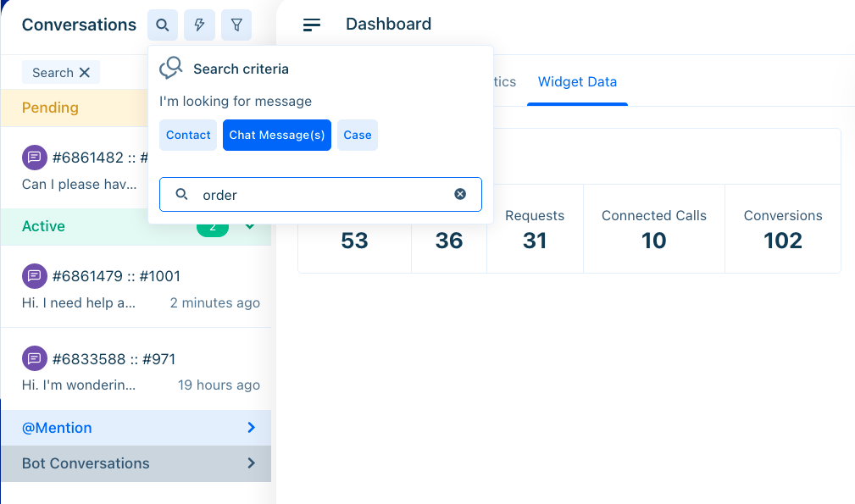855x504 pixels.
Task: Click chat icon for conversation #6833588
Action: [34, 358]
